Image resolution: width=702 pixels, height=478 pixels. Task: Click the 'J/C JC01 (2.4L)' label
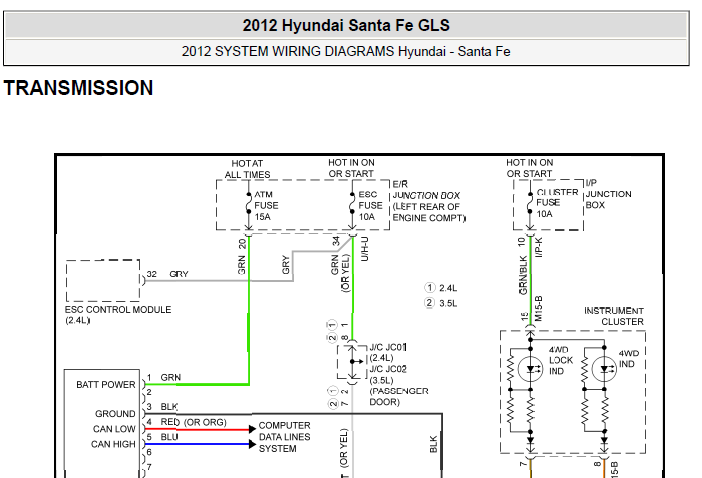coord(388,352)
